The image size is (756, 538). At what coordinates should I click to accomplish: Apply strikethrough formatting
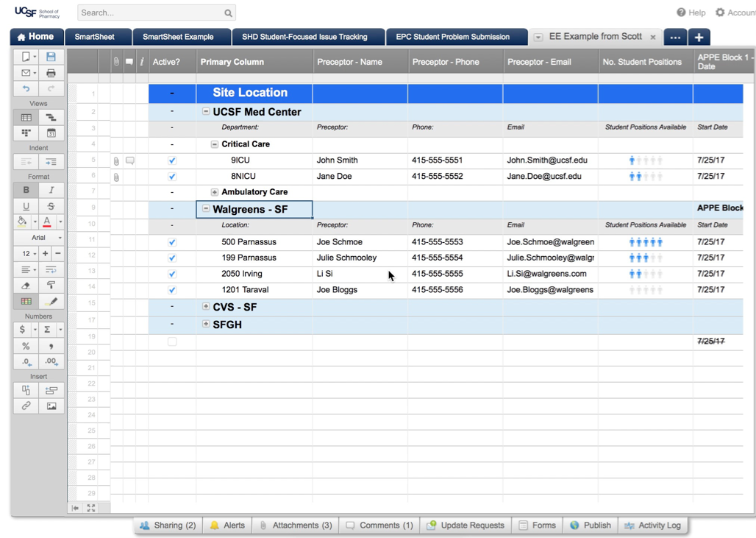(x=51, y=206)
